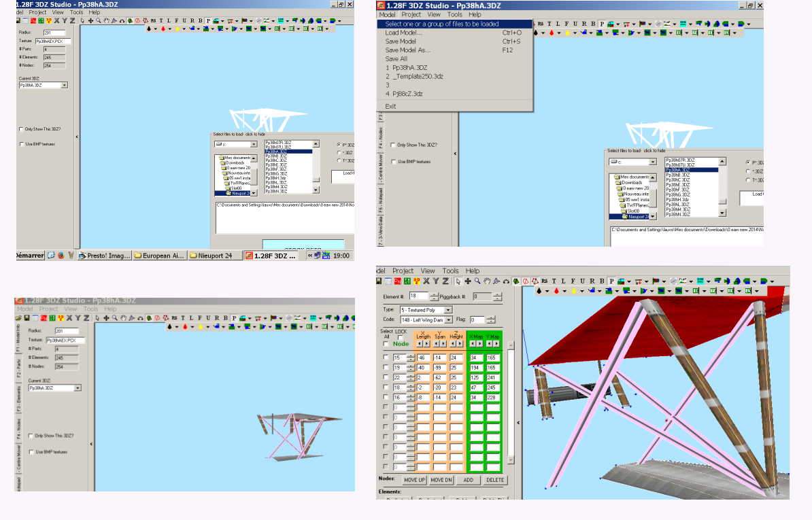Click the X Length left arrow in node editor

point(420,343)
